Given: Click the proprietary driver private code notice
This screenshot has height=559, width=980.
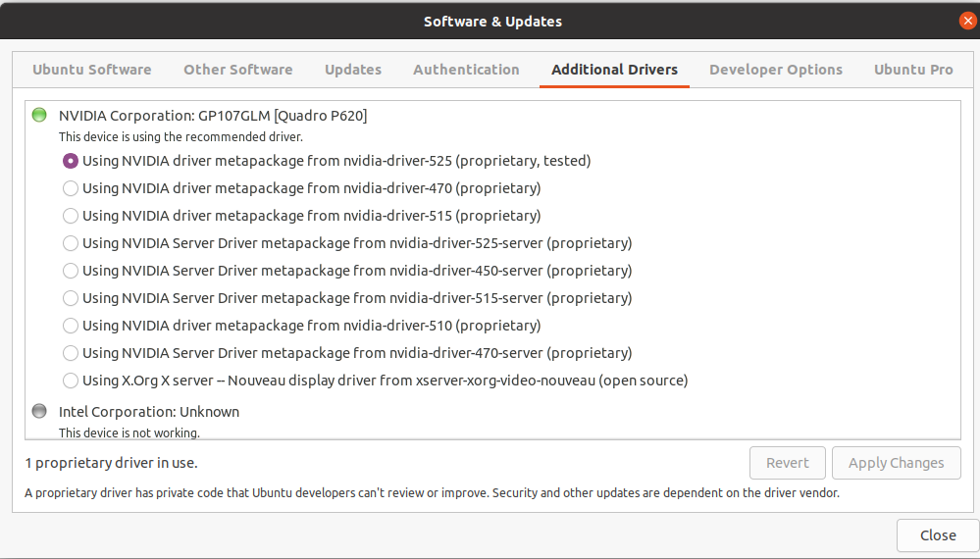Looking at the screenshot, I should pyautogui.click(x=432, y=492).
